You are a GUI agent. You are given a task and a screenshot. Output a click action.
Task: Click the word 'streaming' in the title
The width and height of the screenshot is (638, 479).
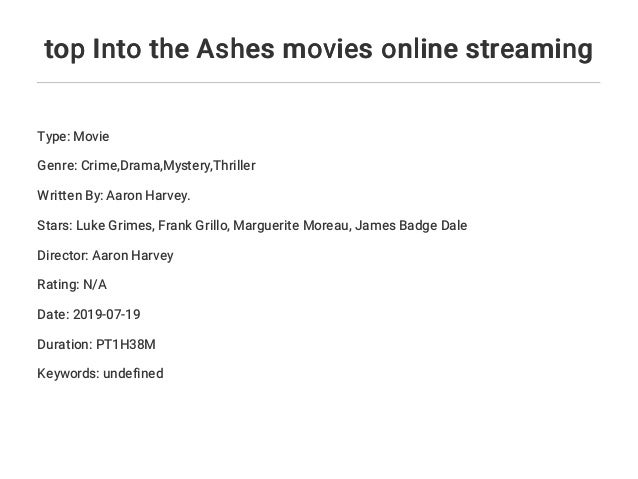529,50
